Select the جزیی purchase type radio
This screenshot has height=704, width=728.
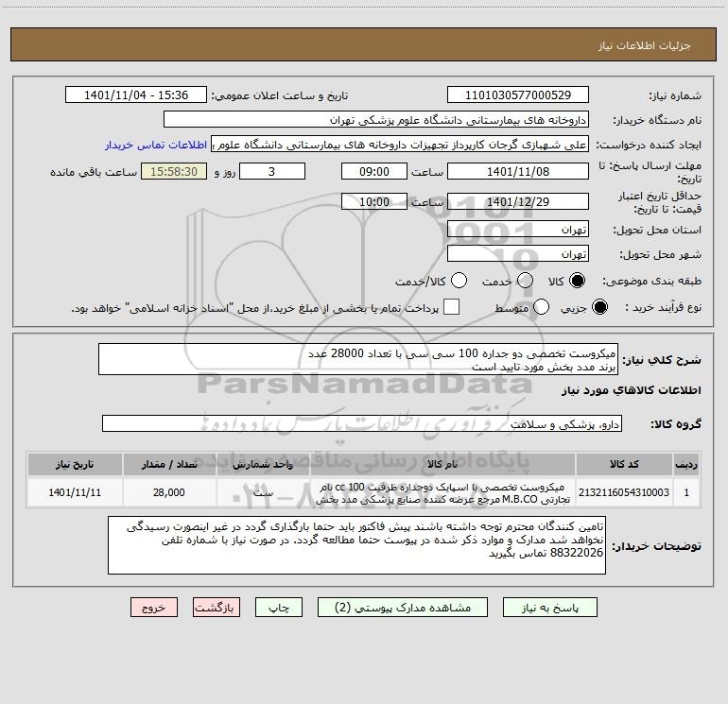click(599, 307)
